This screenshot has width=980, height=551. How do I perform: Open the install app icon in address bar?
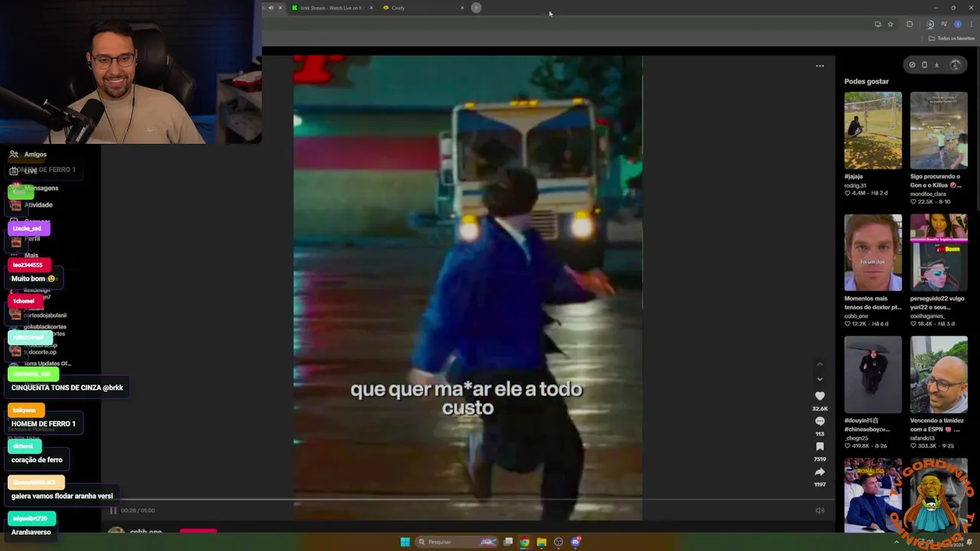[x=877, y=24]
